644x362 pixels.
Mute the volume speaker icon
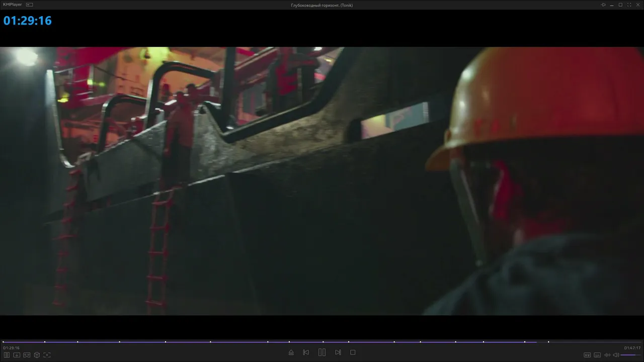[x=616, y=355]
